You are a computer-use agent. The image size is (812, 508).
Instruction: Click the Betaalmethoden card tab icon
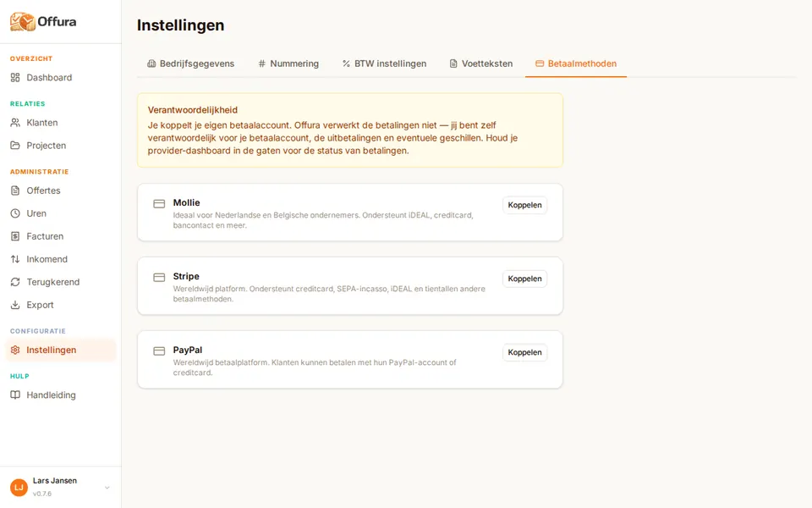point(540,63)
